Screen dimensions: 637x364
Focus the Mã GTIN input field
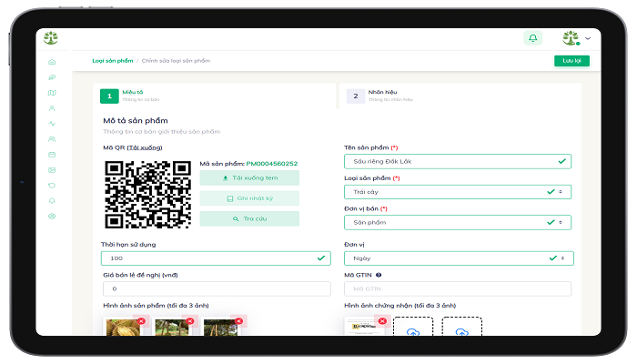(x=458, y=288)
